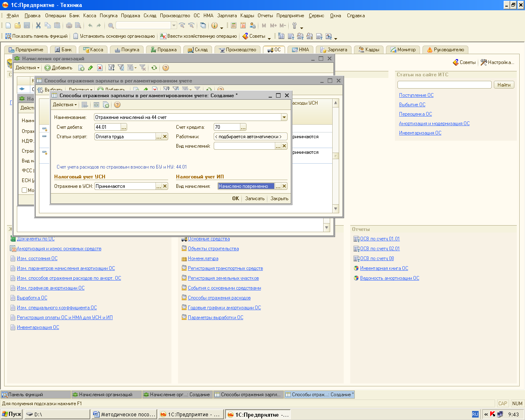Click red delete-mark icon in Начисления организаций toolbar
This screenshot has height=420, width=525.
pyautogui.click(x=100, y=68)
